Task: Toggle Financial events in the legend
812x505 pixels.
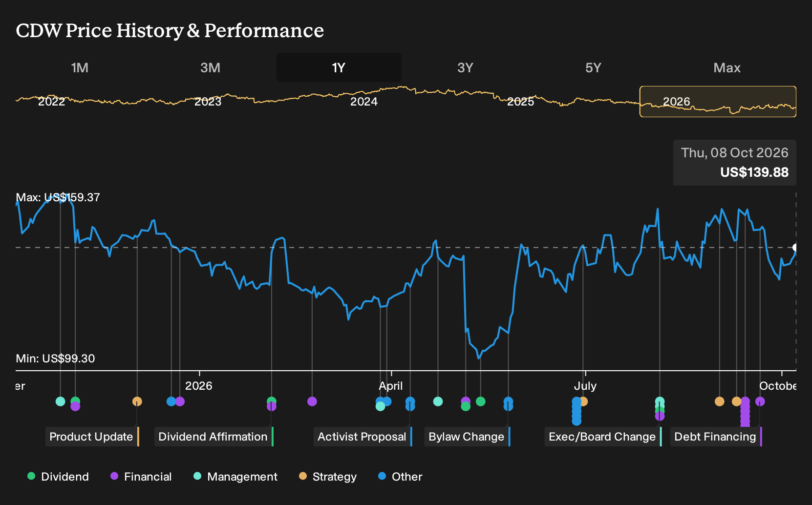Action: coord(141,477)
